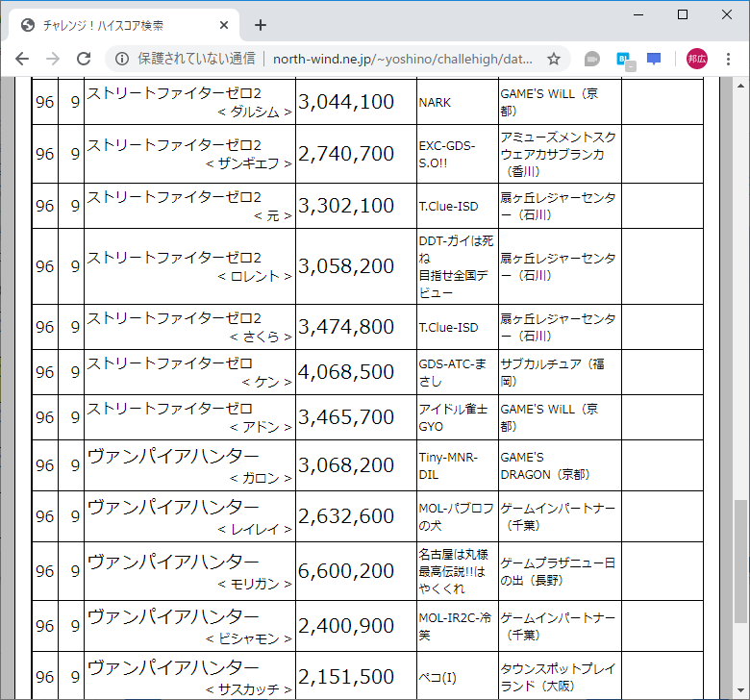Open the site info icon for the insecure connection
This screenshot has width=750, height=700.
point(122,59)
